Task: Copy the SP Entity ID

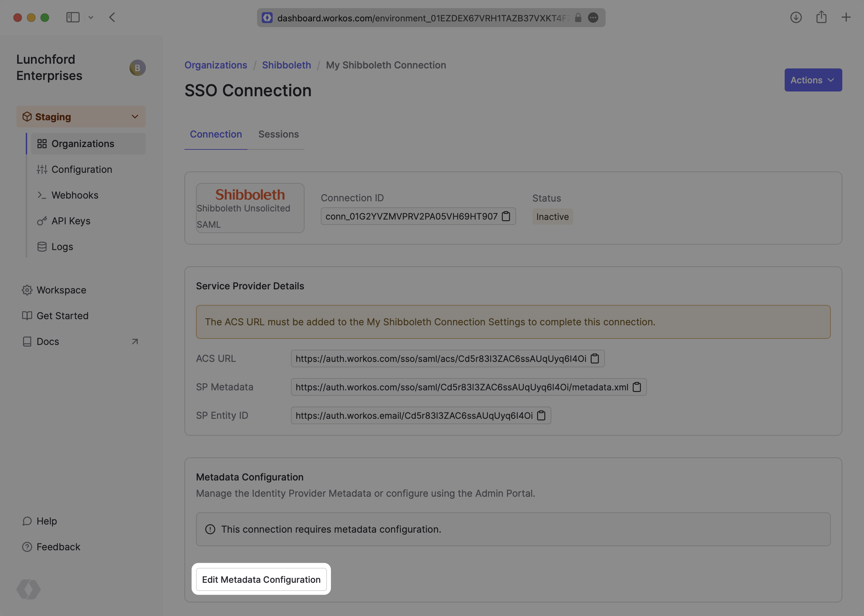Action: (541, 415)
